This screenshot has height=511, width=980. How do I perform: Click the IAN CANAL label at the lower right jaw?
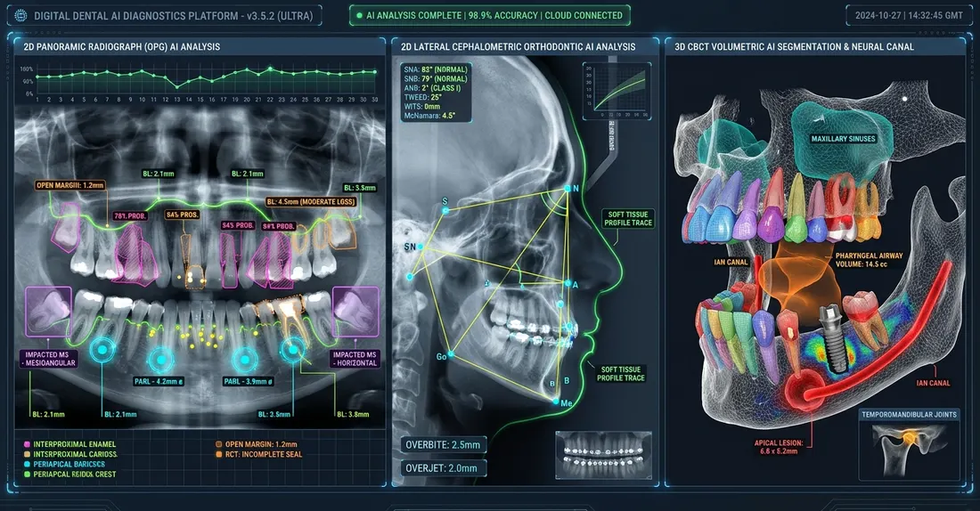[933, 383]
